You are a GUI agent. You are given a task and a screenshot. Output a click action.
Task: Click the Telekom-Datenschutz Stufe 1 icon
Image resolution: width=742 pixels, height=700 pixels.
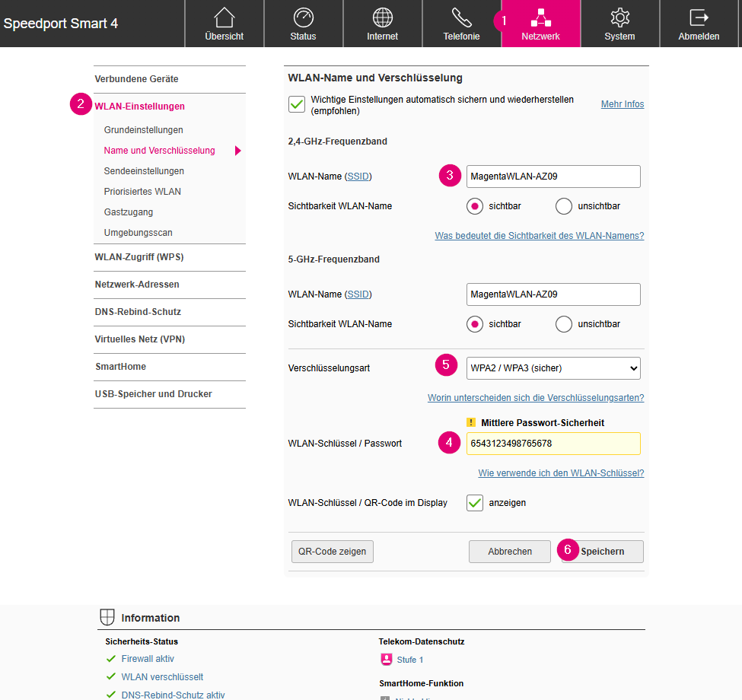386,660
